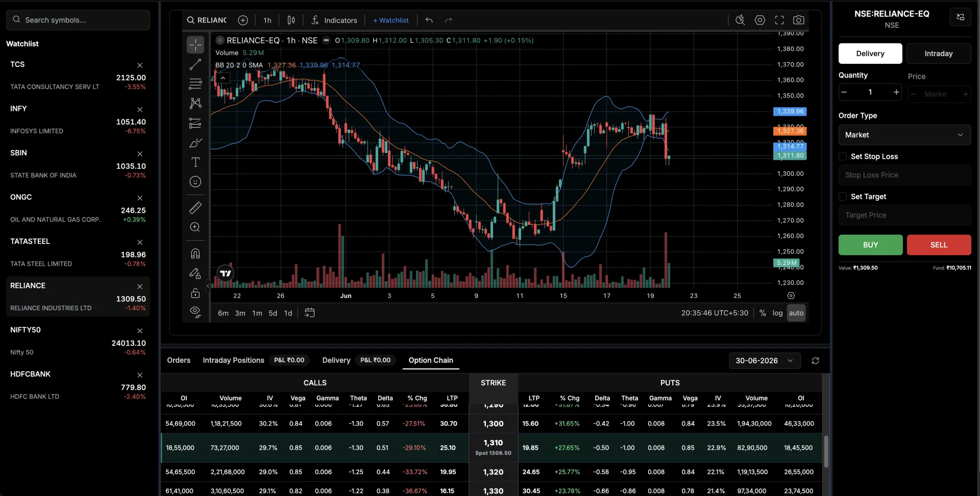Take a chart snapshot with camera
The height and width of the screenshot is (496, 980).
[x=799, y=20]
